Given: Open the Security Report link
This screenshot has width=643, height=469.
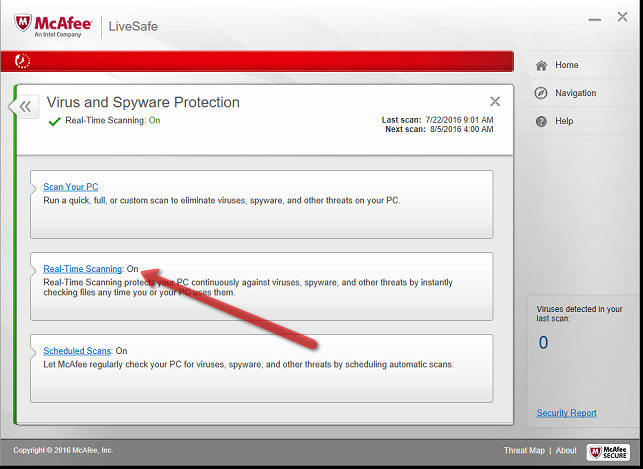Looking at the screenshot, I should pos(566,413).
